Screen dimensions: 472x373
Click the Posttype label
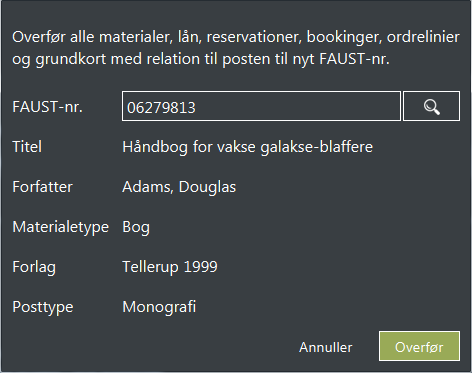43,307
